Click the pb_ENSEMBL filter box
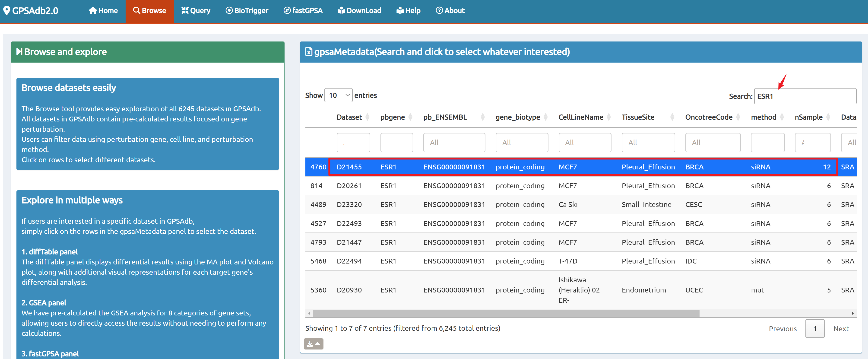Viewport: 868px width, 359px height. coord(454,143)
